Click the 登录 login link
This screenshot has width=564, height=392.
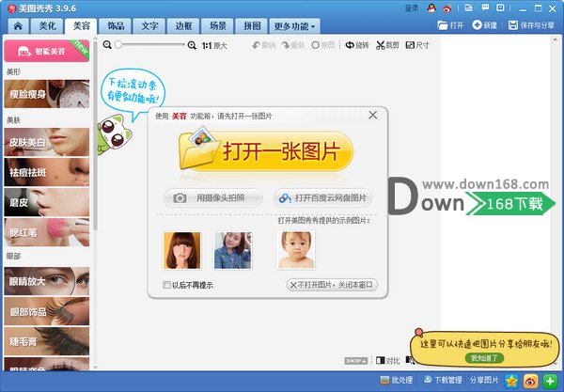pos(412,8)
